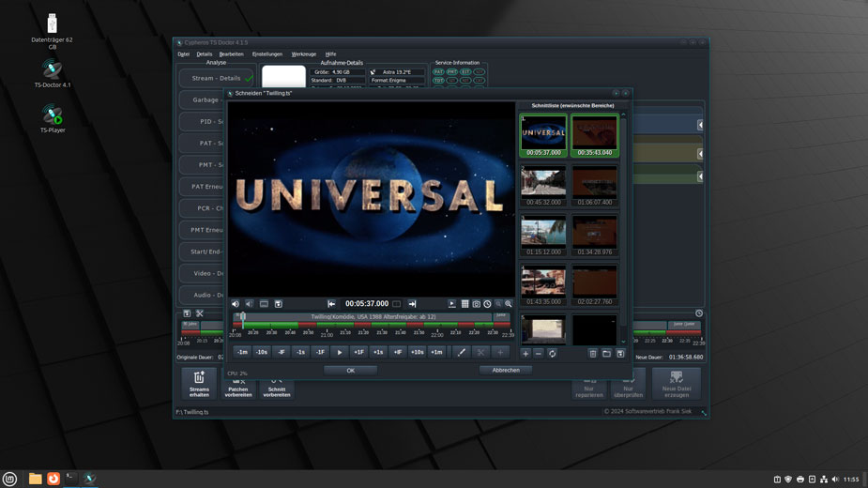Click the Stream - Details analysis button
The height and width of the screenshot is (488, 868).
217,78
